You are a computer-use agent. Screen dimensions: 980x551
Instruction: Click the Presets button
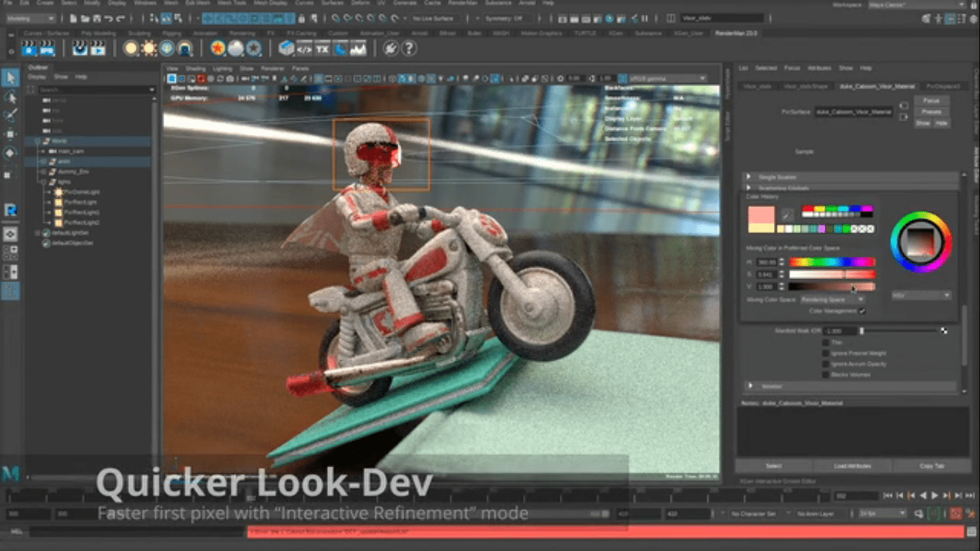[931, 112]
